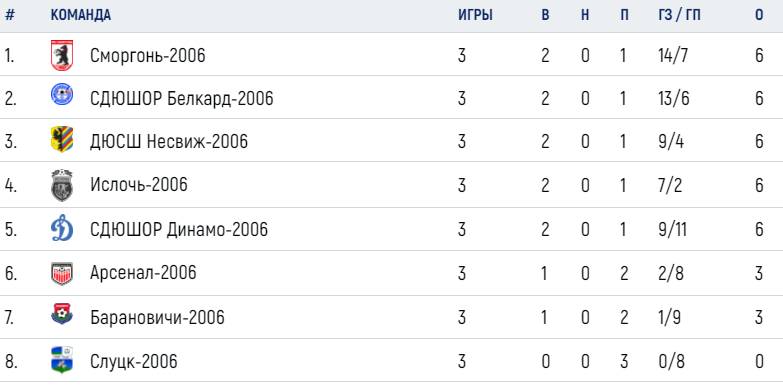This screenshot has height=388, width=783.
Task: Open the Слуцк-2006 team name link
Action: tap(134, 361)
